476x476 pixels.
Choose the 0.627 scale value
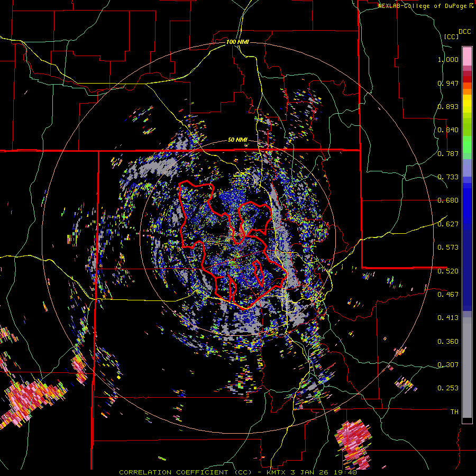point(448,224)
